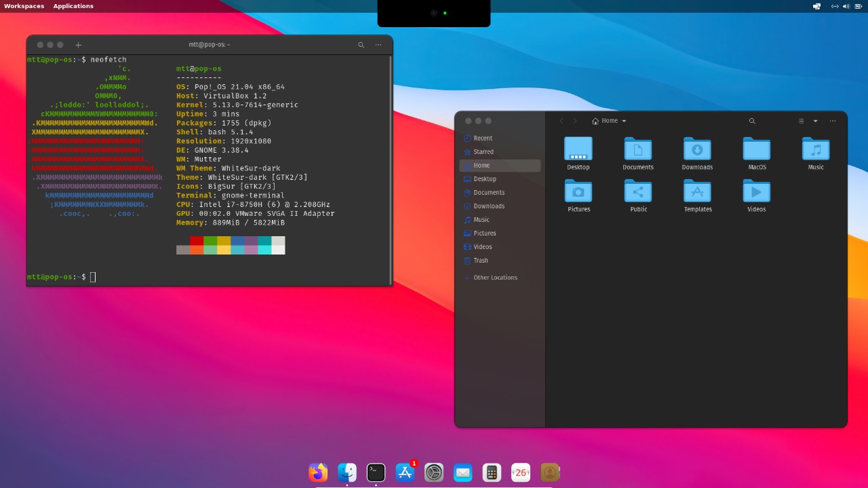This screenshot has width=868, height=488.
Task: Select Videos in Files sidebar
Action: 500,247
